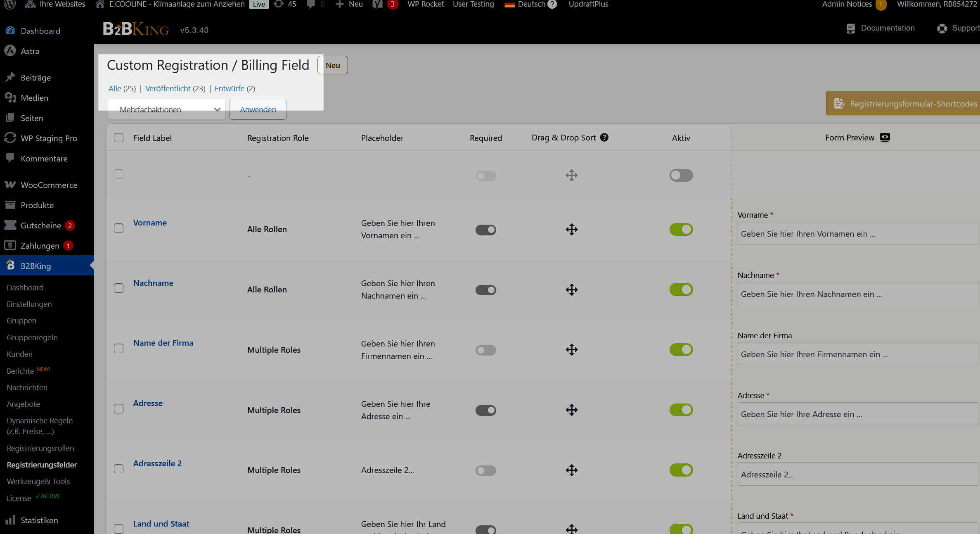Tick the checkbox for the Nachname row
The width and height of the screenshot is (980, 534).
point(119,288)
